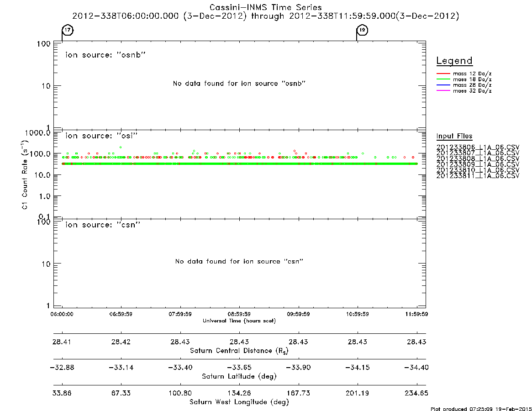Click the ion source "osi" panel label
The height and width of the screenshot is (411, 532).
101,136
